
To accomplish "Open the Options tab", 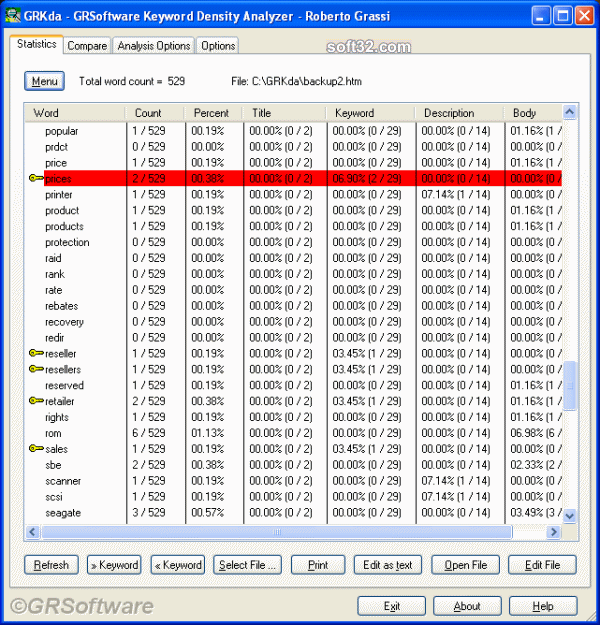I will tap(218, 46).
